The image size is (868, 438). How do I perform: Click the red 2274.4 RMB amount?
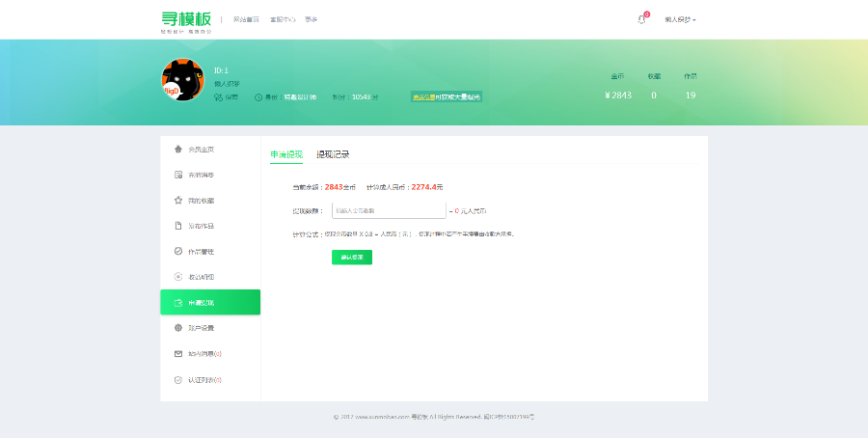click(423, 187)
